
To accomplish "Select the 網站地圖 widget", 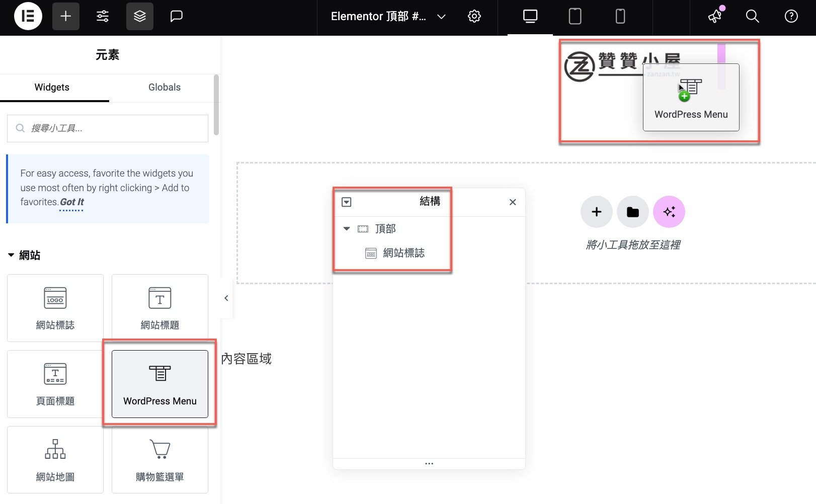I will tap(55, 460).
